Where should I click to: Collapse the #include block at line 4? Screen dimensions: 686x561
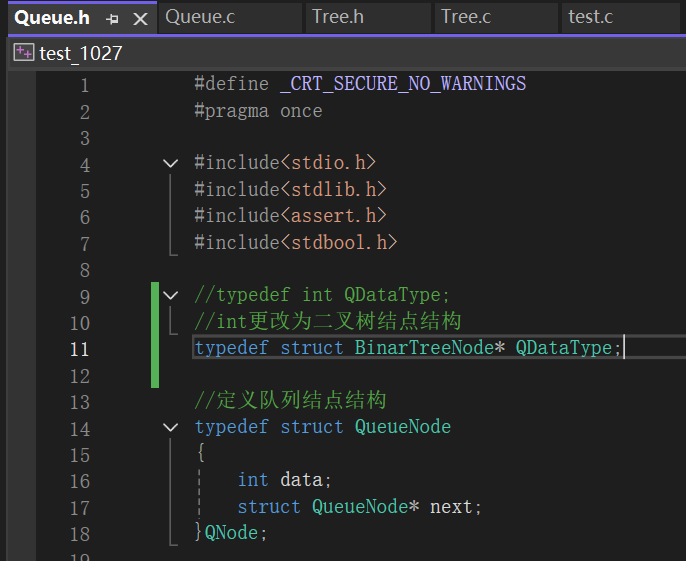coord(170,163)
